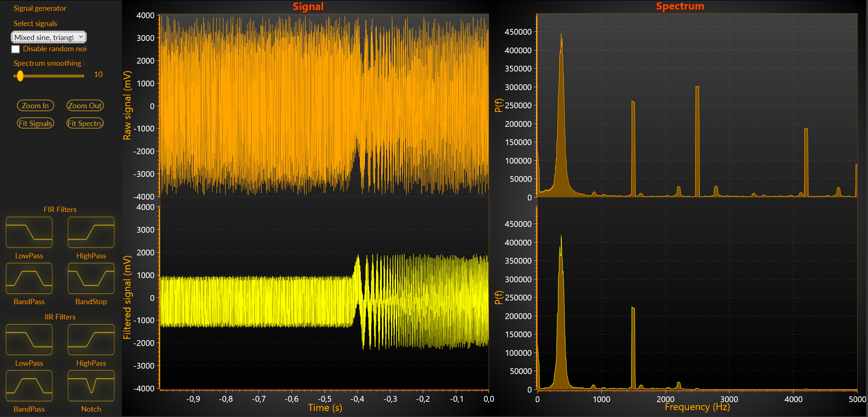This screenshot has width=868, height=417.
Task: Click the filtered signal waveform chart
Action: click(324, 298)
